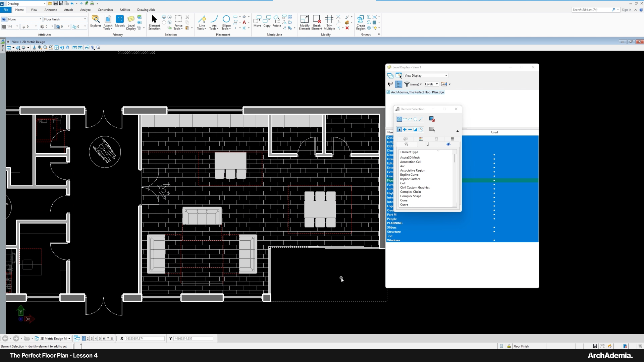This screenshot has height=362, width=644.
Task: Select the Element Selection arrow tool
Action: click(154, 21)
